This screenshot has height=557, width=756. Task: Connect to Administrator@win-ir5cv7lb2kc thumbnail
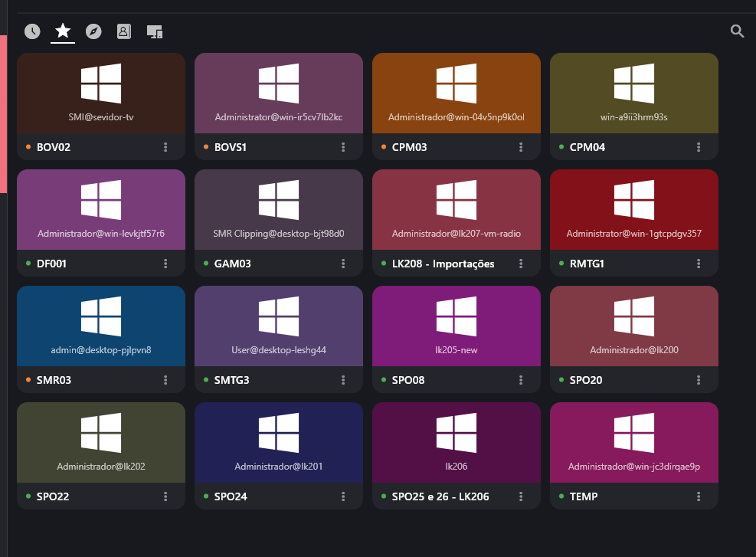tap(279, 93)
